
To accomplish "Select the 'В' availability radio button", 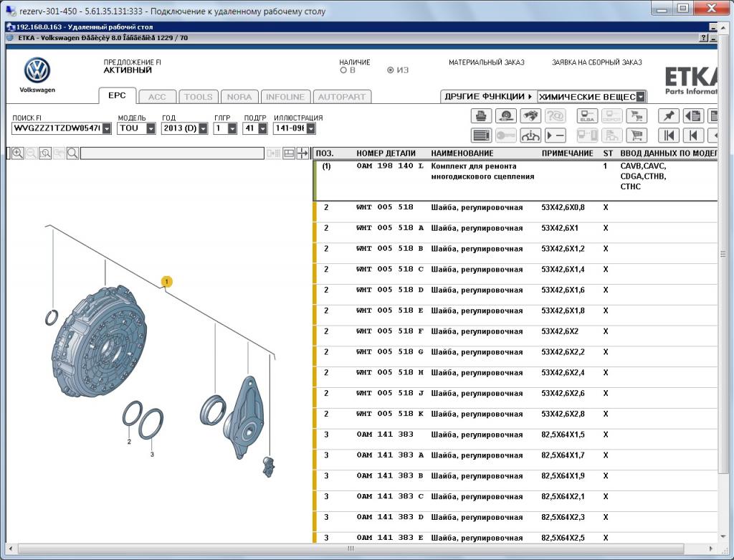I will tap(343, 70).
